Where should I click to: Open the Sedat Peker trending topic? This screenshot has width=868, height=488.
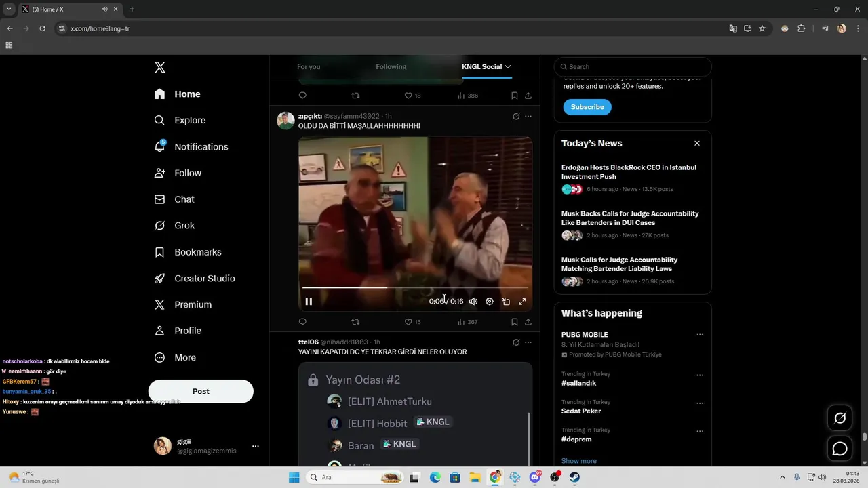(x=581, y=411)
